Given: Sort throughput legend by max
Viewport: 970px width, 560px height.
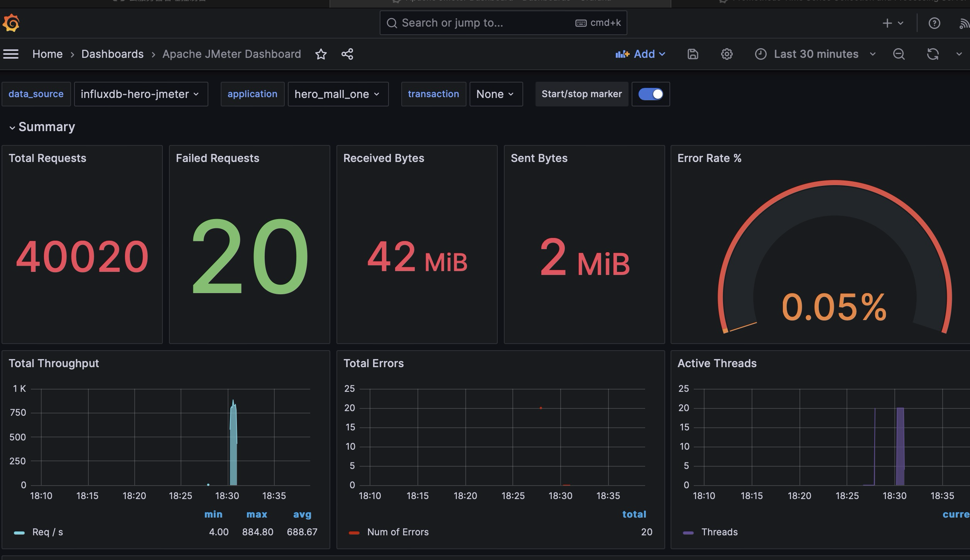Looking at the screenshot, I should (257, 514).
